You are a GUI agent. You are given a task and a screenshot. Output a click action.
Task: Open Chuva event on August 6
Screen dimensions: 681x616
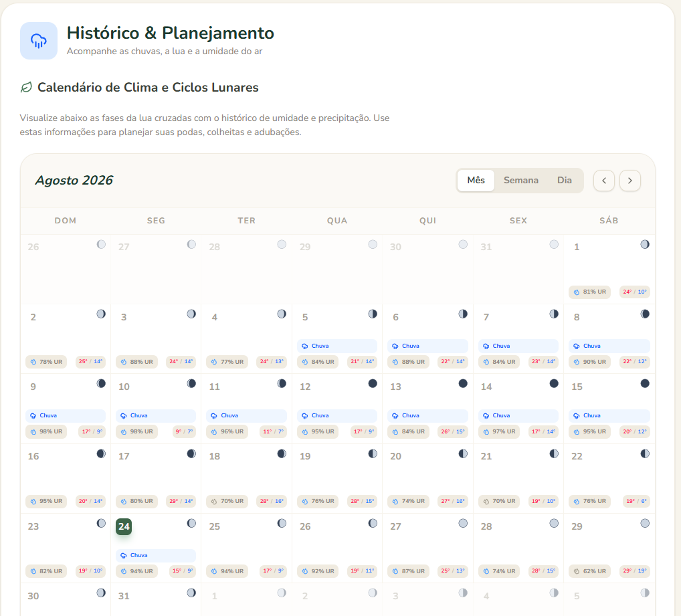427,346
